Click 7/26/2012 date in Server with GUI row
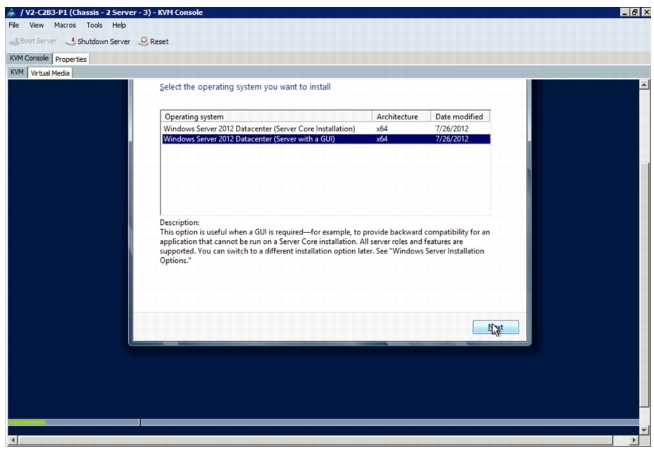Viewport: 654px width, 451px height. click(452, 139)
